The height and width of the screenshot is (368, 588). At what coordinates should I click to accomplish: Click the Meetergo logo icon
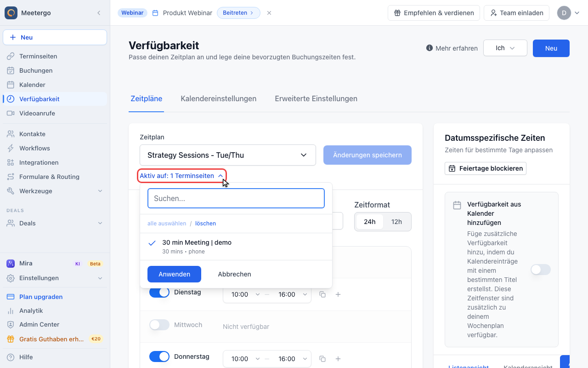coord(11,13)
